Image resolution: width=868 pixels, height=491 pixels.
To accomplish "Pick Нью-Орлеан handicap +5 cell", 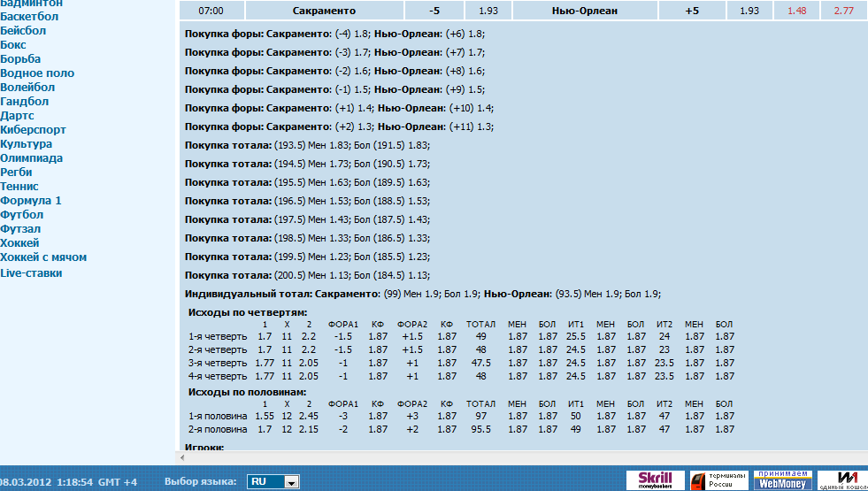I will 692,11.
